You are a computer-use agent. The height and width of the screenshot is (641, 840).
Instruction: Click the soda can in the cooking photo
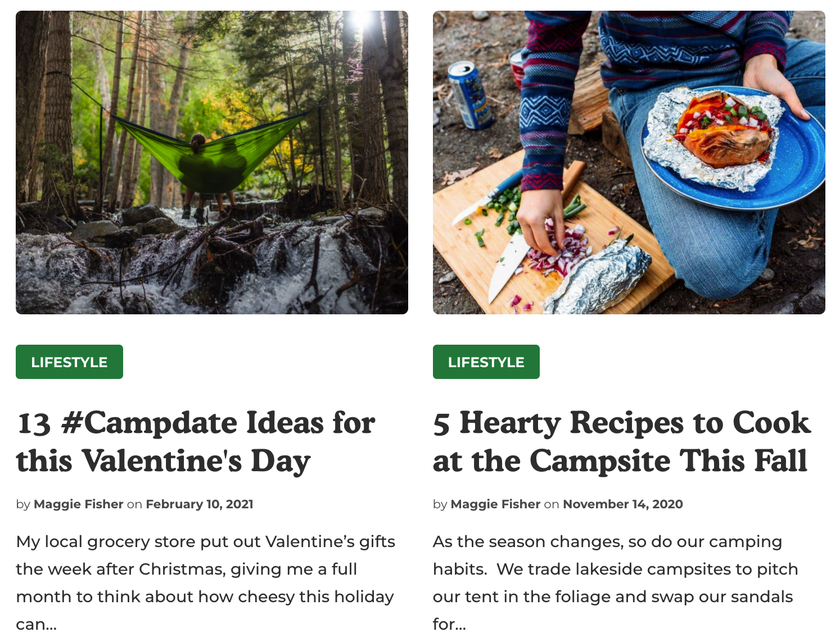click(x=470, y=94)
